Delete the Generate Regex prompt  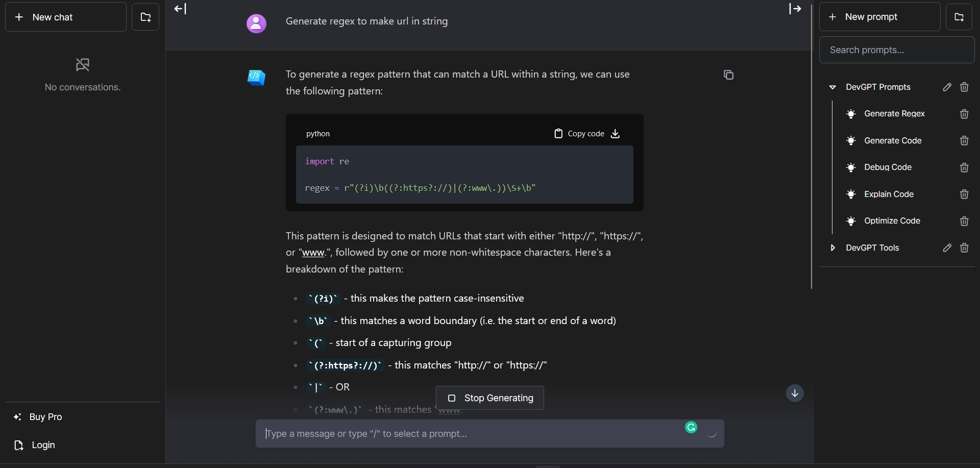click(x=964, y=114)
